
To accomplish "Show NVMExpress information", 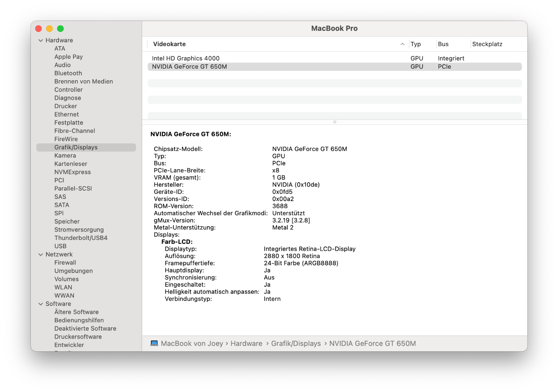I will point(73,172).
